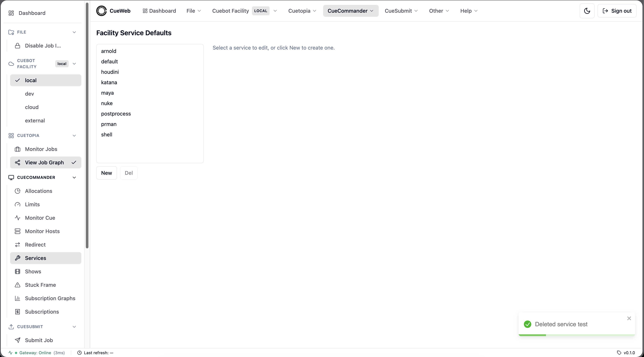Select the nuke service
Image resolution: width=644 pixels, height=357 pixels.
pos(150,103)
